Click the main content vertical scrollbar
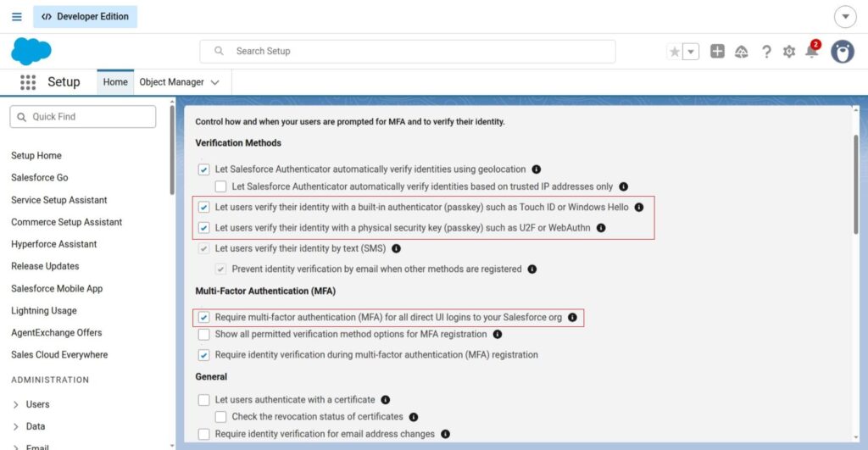Image resolution: width=868 pixels, height=450 pixels. (856, 186)
